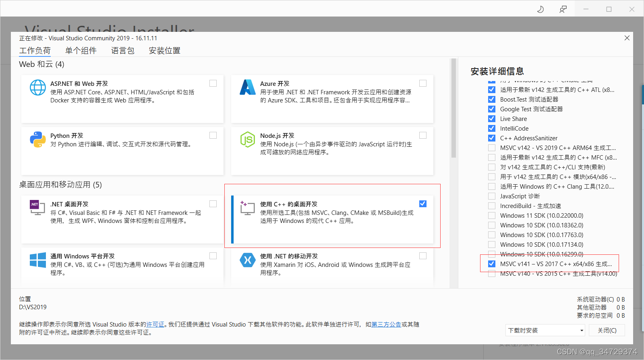The height and width of the screenshot is (360, 644).
Task: Enable the Python 开发 workload checkbox
Action: (x=213, y=135)
